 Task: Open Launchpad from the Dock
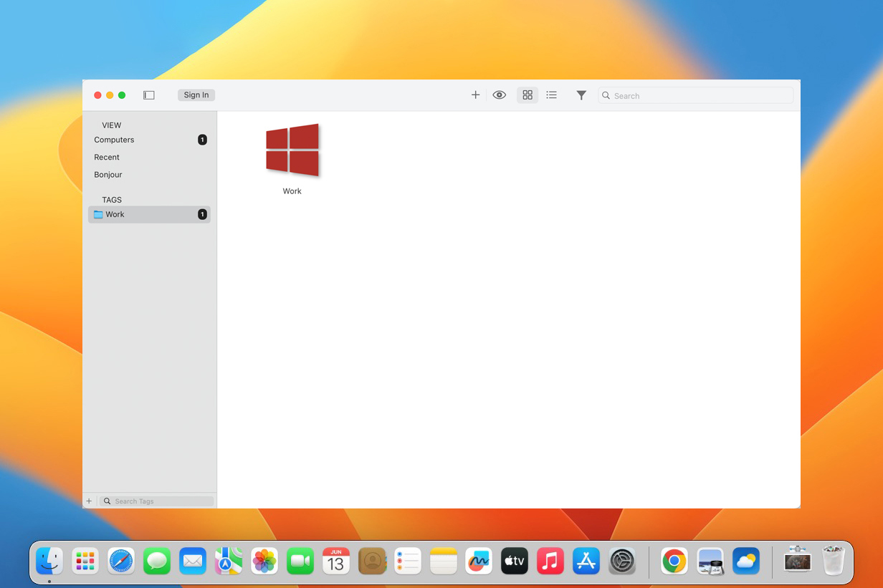pyautogui.click(x=85, y=561)
